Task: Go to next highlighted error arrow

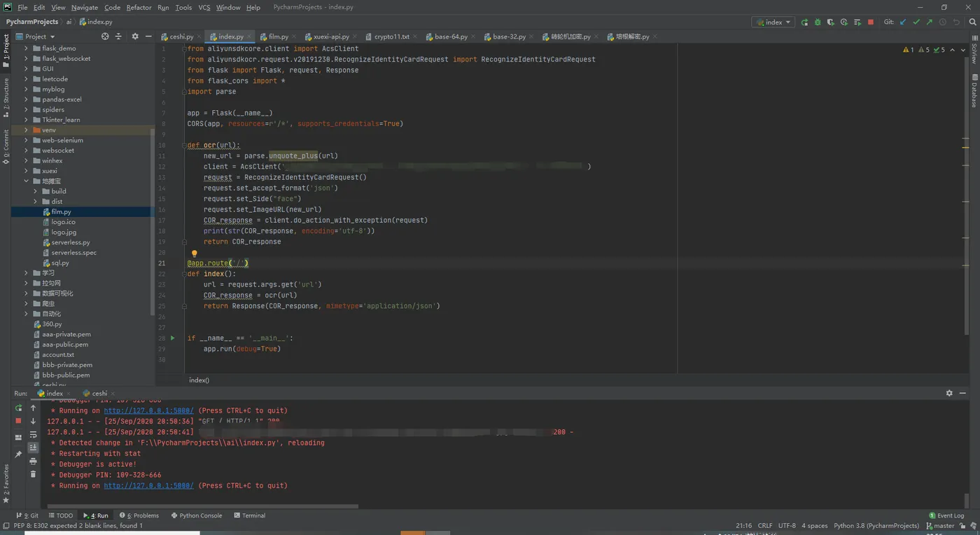Action: [963, 50]
